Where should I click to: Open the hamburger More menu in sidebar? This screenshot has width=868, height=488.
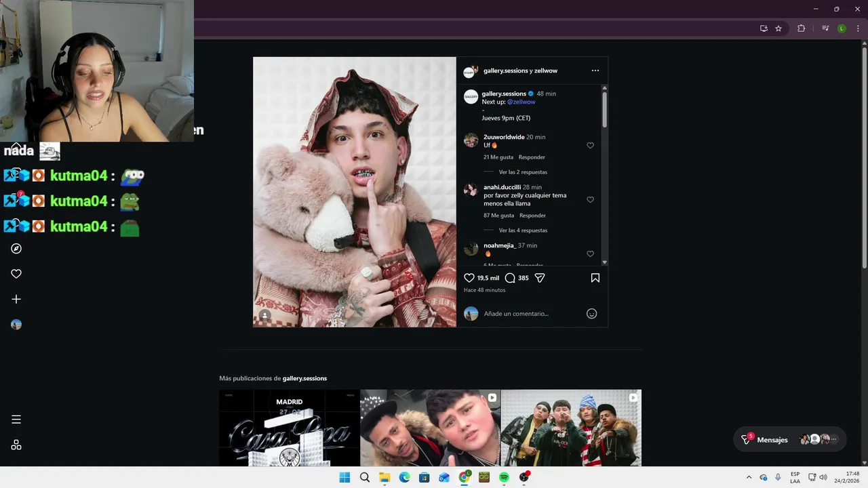coord(16,420)
